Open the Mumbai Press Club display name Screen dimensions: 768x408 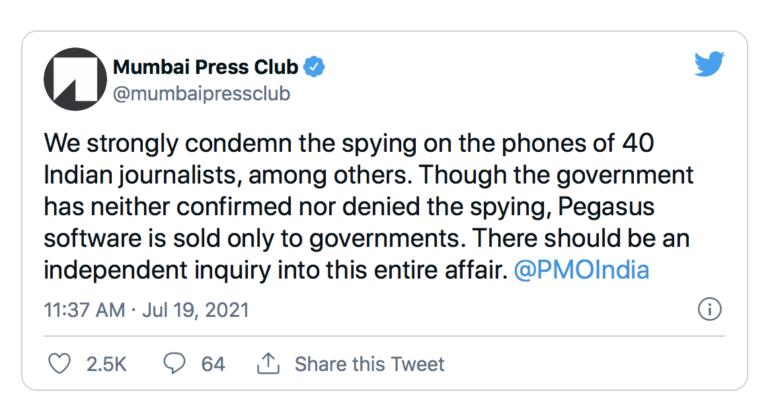pyautogui.click(x=206, y=67)
